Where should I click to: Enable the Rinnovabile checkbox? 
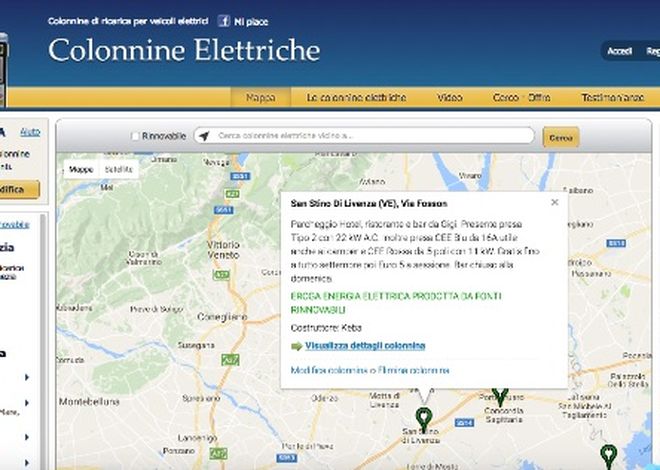click(x=135, y=136)
